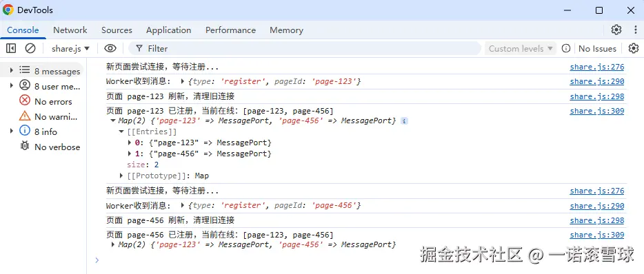This screenshot has width=644, height=274.
Task: Expand the 8 user messages group arrow
Action: click(12, 86)
